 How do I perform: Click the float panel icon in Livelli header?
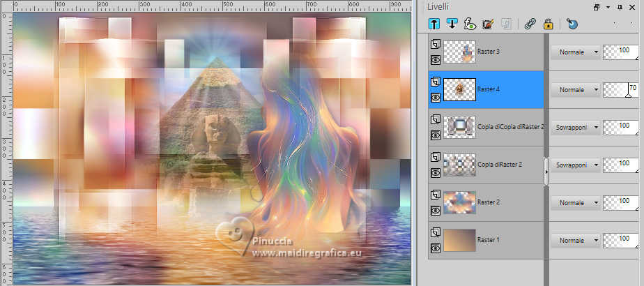coord(597,7)
